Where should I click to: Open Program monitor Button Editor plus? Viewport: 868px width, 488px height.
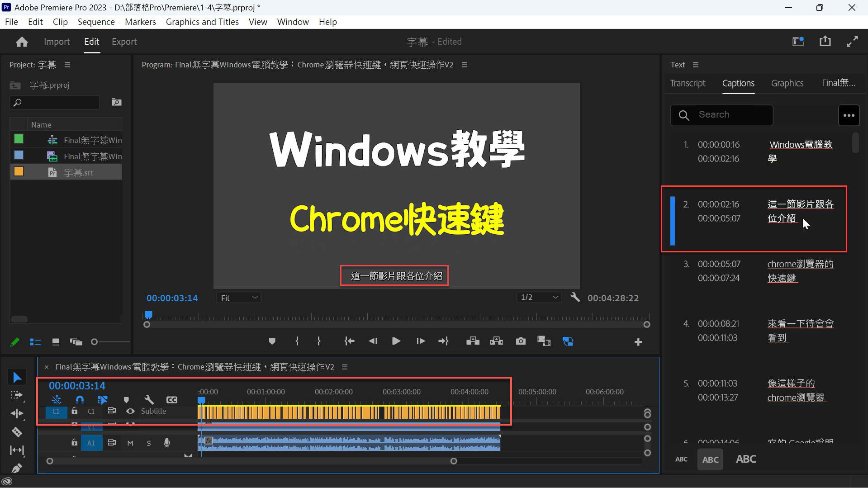638,342
